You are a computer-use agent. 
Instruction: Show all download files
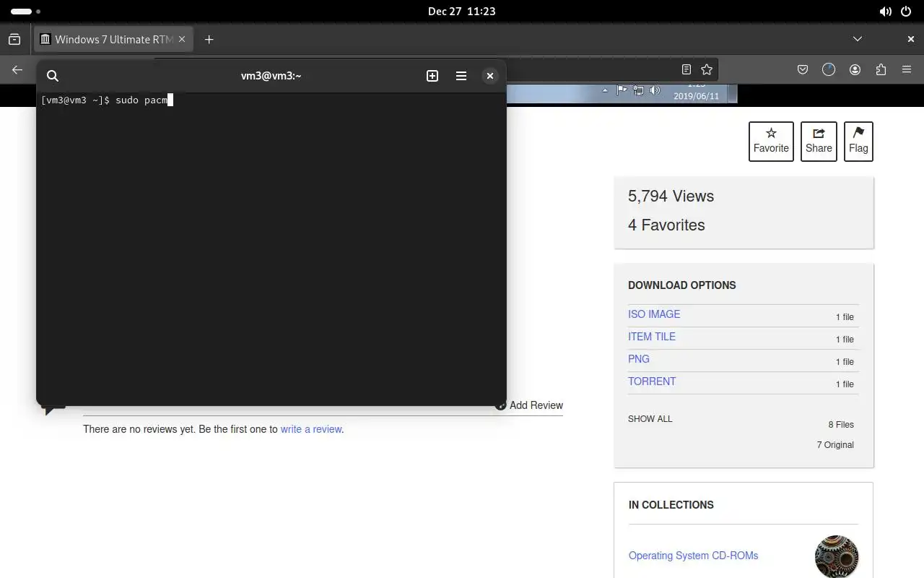[x=650, y=419]
